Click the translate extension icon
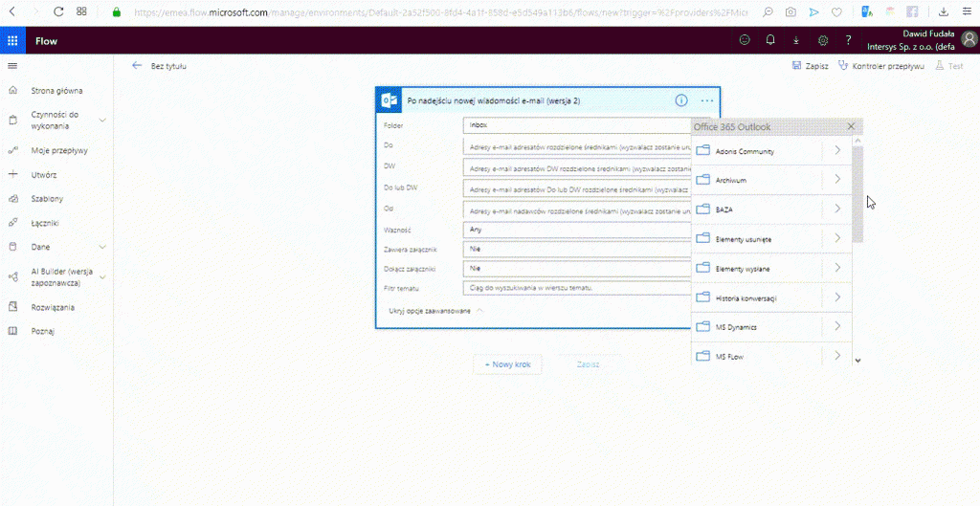Viewport: 980px width, 506px height. pos(867,11)
